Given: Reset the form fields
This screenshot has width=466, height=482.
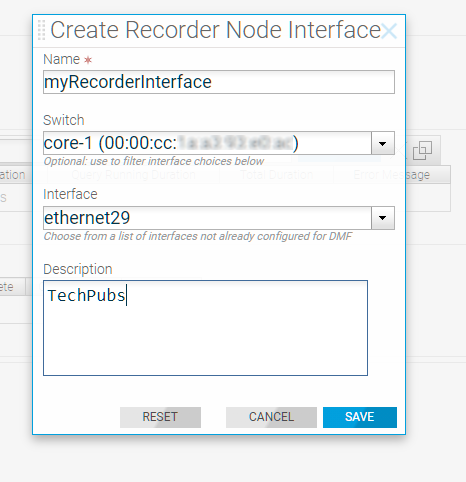Looking at the screenshot, I should click(160, 417).
